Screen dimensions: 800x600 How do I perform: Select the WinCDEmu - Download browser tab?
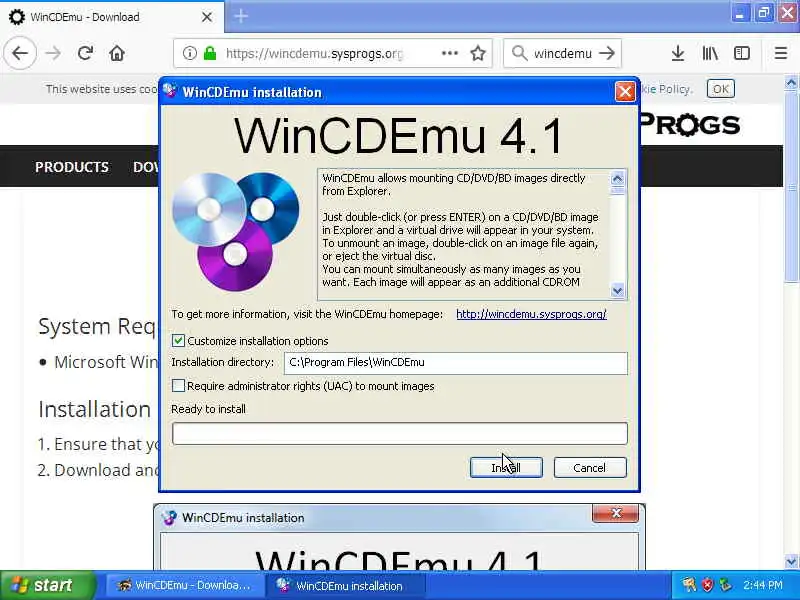click(111, 17)
